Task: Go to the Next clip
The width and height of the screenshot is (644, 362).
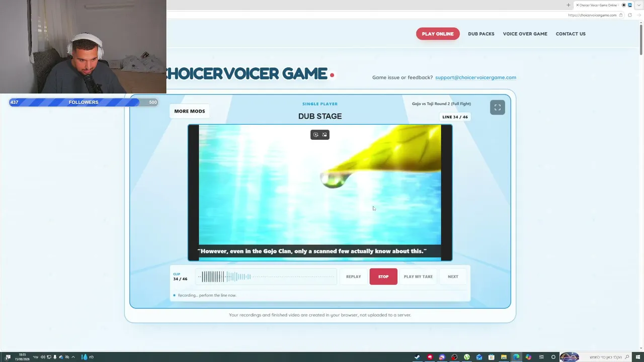Action: point(453,277)
